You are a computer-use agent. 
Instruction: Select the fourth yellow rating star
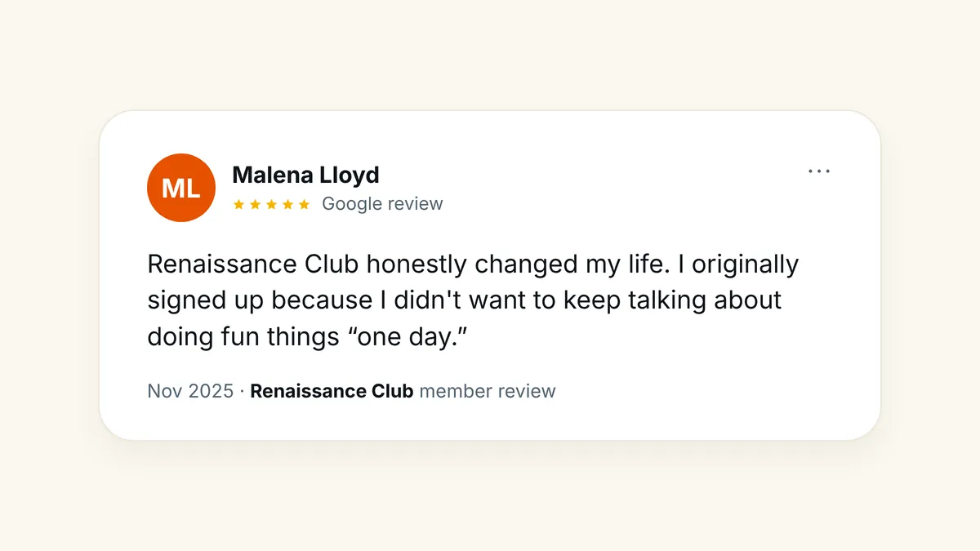288,204
